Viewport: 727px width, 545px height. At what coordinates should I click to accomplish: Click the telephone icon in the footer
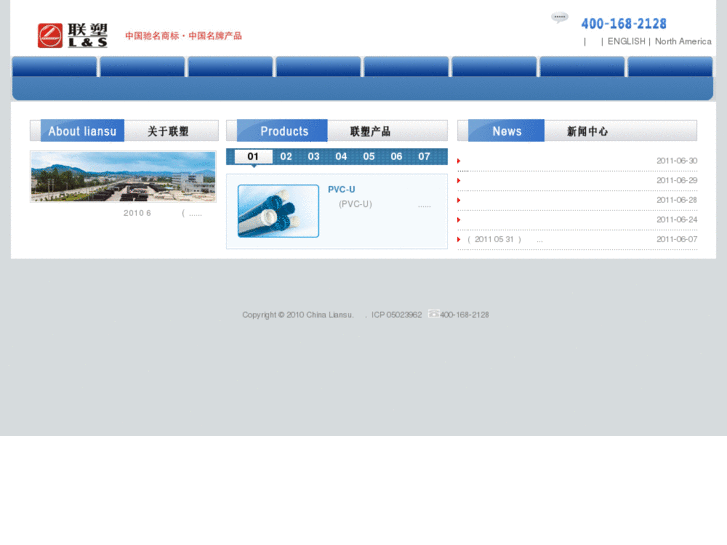click(434, 314)
